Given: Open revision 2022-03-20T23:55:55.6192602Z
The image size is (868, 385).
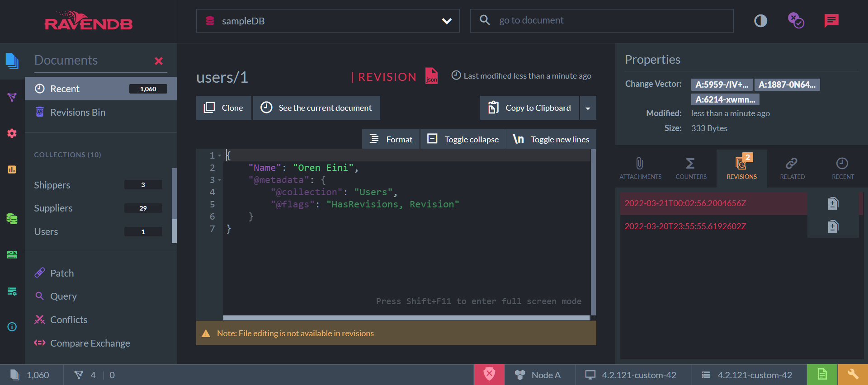Looking at the screenshot, I should click(x=685, y=226).
